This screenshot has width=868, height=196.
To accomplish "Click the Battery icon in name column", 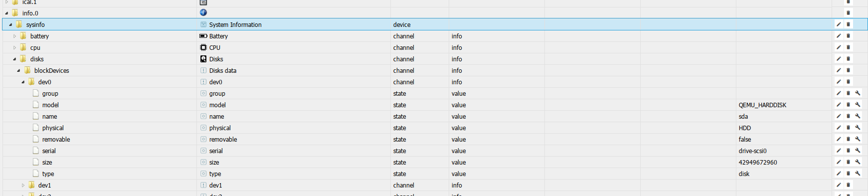I will (x=203, y=36).
